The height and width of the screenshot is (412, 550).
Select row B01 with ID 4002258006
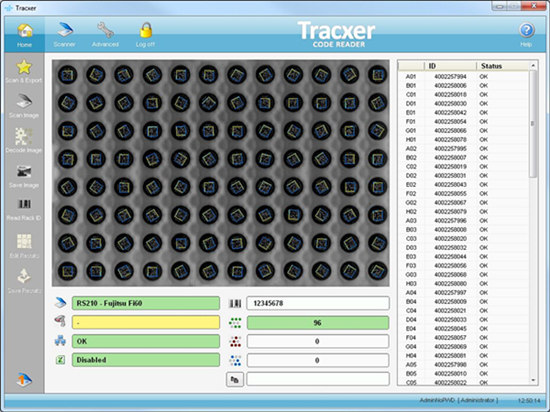pos(463,86)
